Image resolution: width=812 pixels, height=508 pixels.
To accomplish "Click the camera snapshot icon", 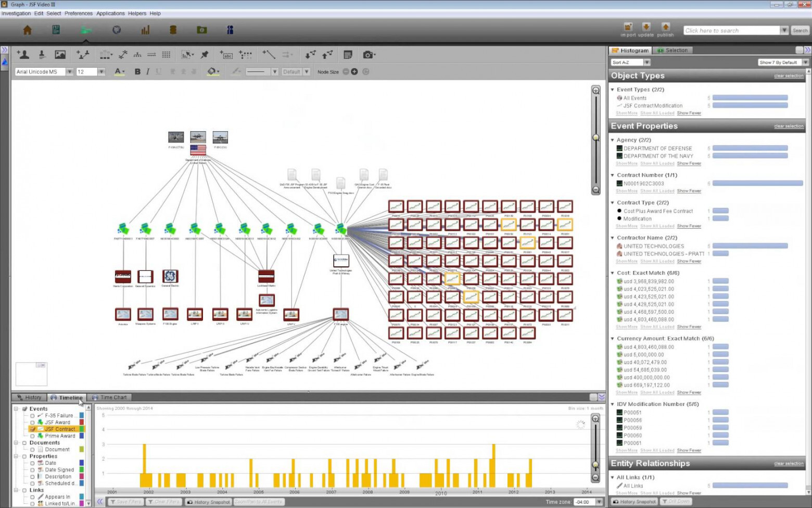I will coord(368,55).
